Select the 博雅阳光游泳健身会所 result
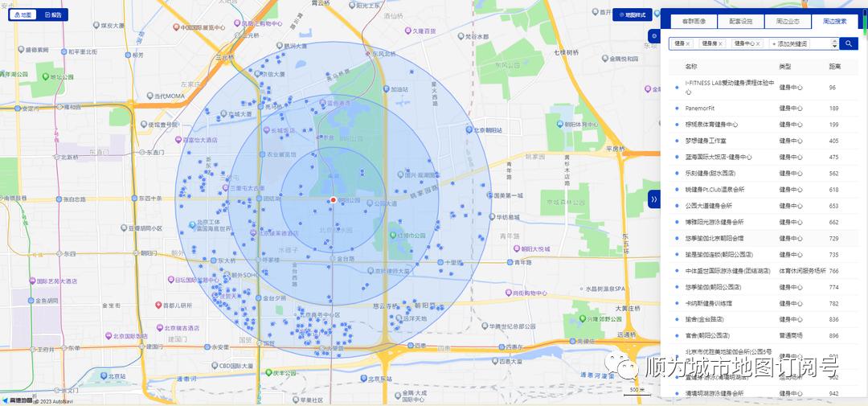Image resolution: width=868 pixels, height=406 pixels. point(764,222)
